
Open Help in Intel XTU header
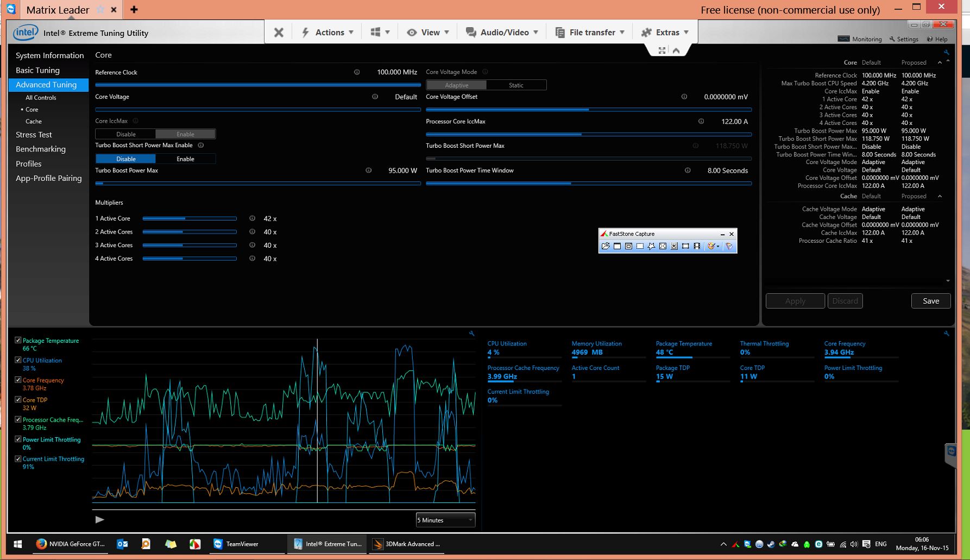point(937,39)
